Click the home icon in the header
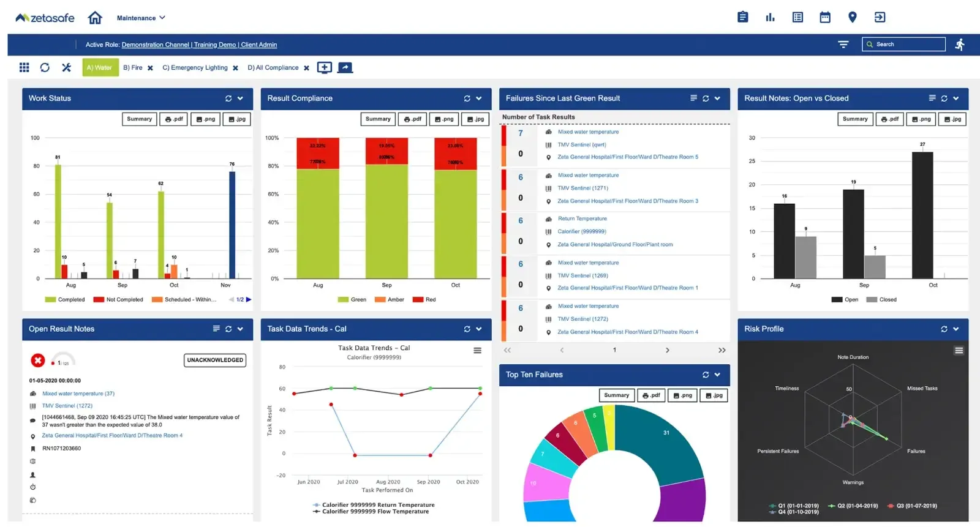The width and height of the screenshot is (980, 527). [x=95, y=18]
